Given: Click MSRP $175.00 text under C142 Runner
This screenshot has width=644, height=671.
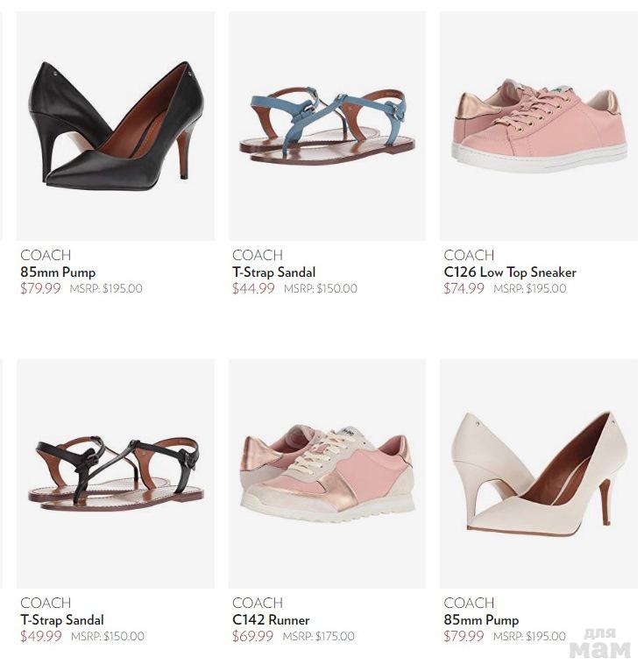Looking at the screenshot, I should click(x=319, y=636).
